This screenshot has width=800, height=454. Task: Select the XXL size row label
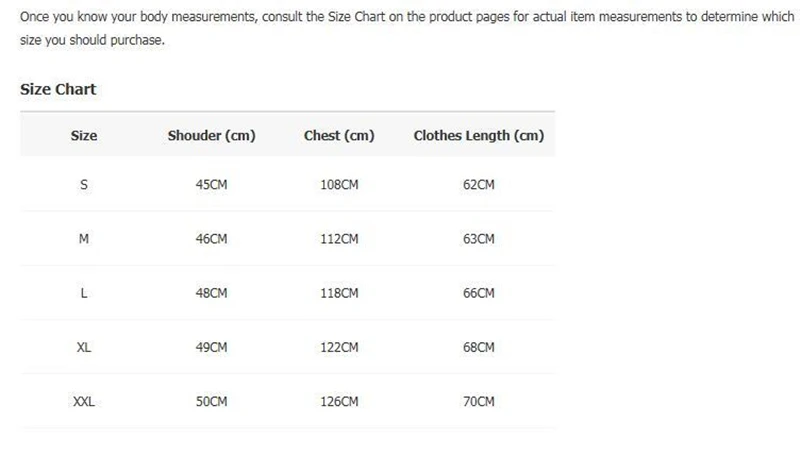pos(84,401)
